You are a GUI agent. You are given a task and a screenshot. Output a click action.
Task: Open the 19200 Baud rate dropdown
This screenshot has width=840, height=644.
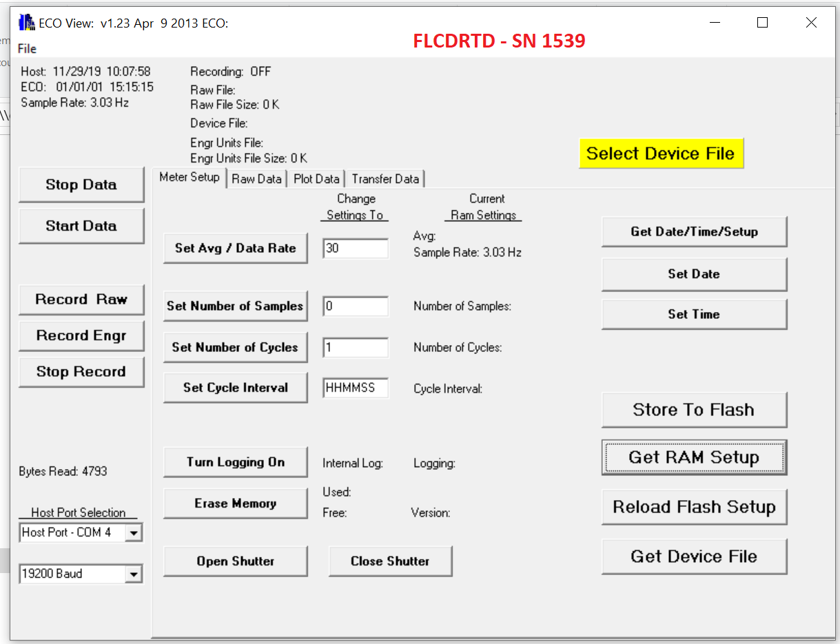click(134, 574)
